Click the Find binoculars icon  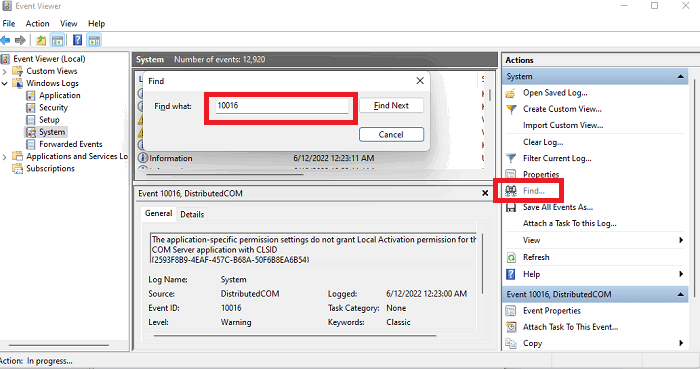click(511, 191)
